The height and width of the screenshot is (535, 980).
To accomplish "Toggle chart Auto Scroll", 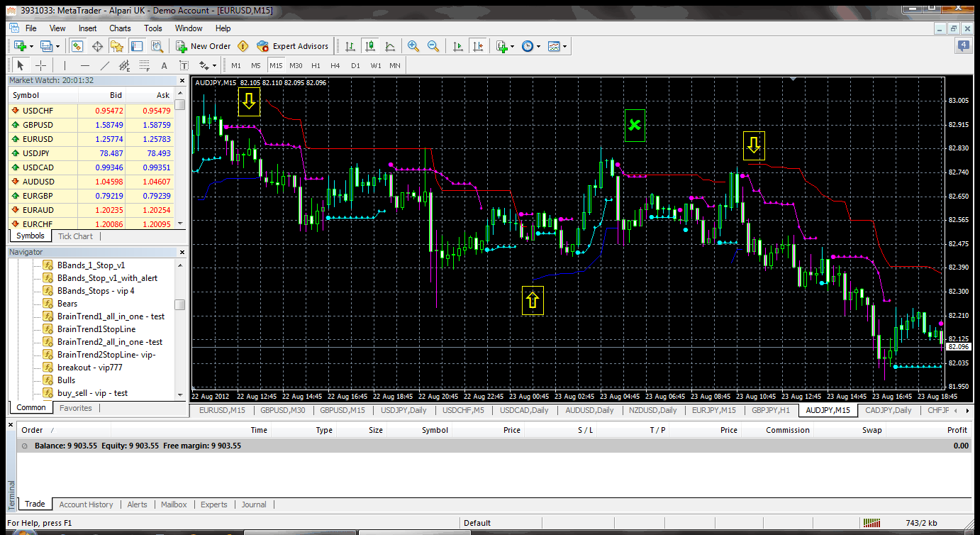I will 458,46.
